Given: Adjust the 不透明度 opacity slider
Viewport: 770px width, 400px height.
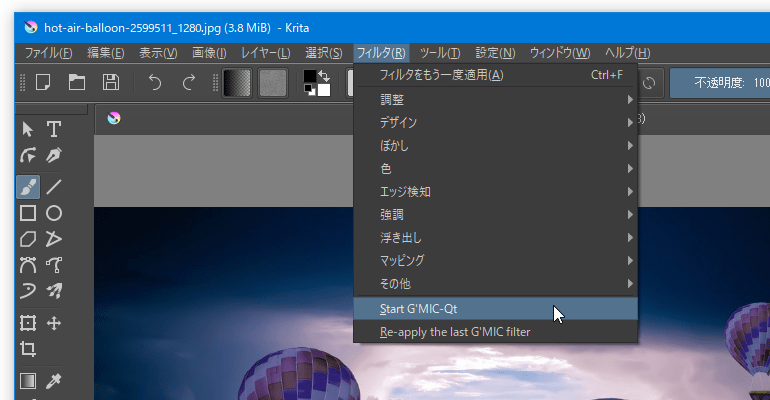Looking at the screenshot, I should click(720, 82).
